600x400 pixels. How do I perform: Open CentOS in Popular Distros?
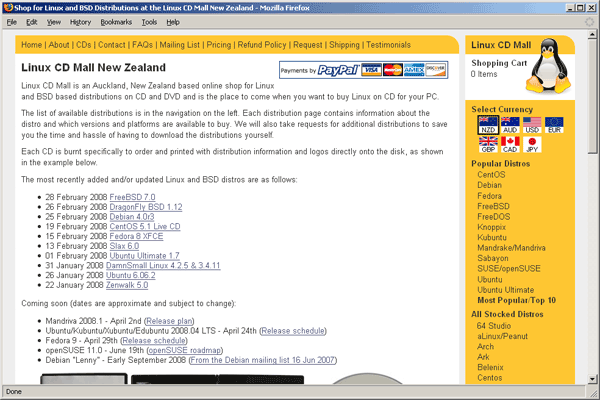coord(491,175)
